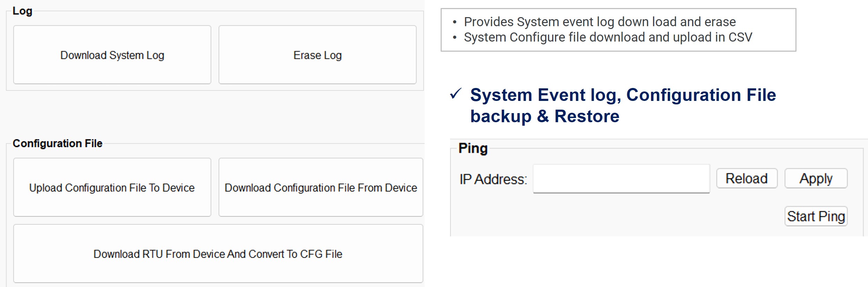868x287 pixels.
Task: Click the 'Provides System event log' bullet text
Action: (600, 22)
